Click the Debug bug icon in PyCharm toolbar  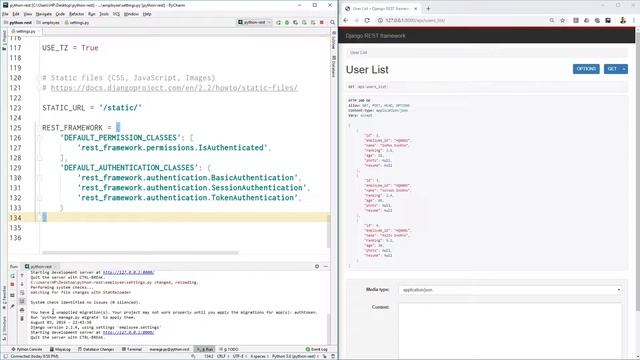pyautogui.click(x=287, y=22)
